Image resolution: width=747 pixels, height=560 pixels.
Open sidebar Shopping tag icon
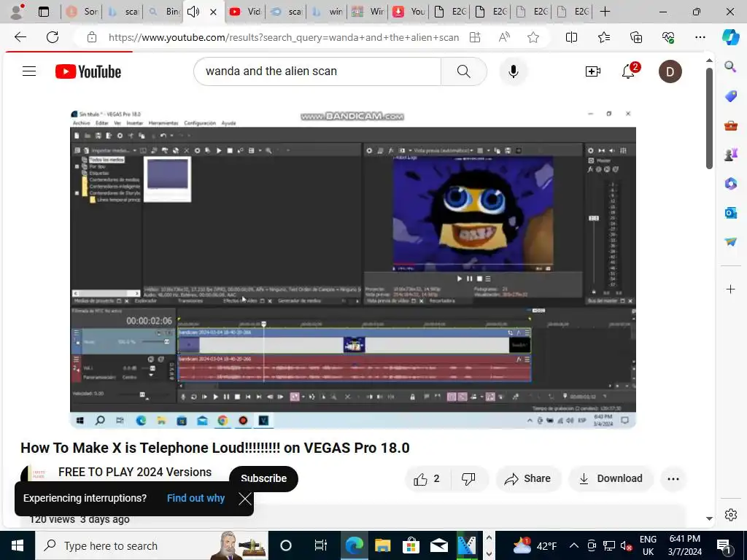[x=730, y=96]
